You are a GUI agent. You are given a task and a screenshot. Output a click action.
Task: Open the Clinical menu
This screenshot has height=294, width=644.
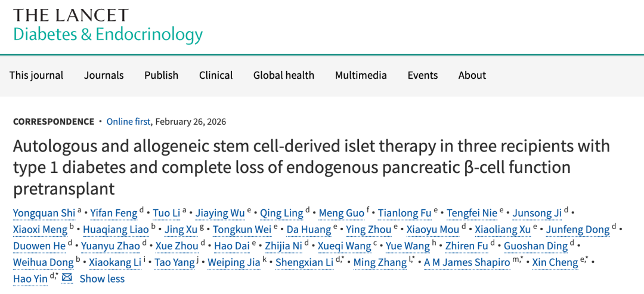coord(216,75)
